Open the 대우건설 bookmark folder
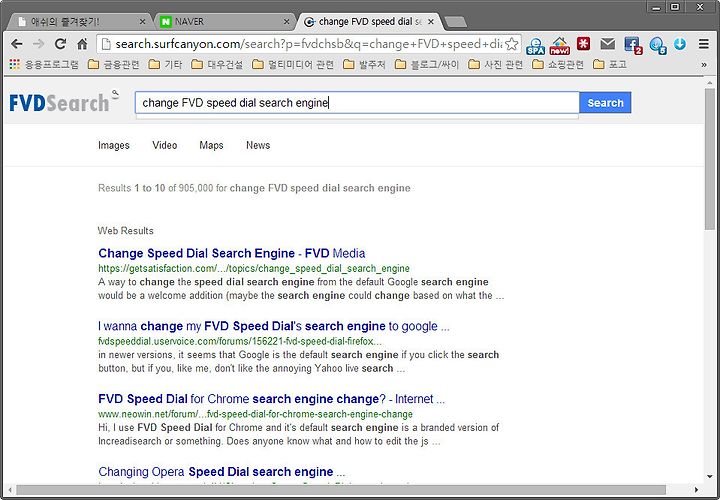This screenshot has width=720, height=500. (217, 65)
